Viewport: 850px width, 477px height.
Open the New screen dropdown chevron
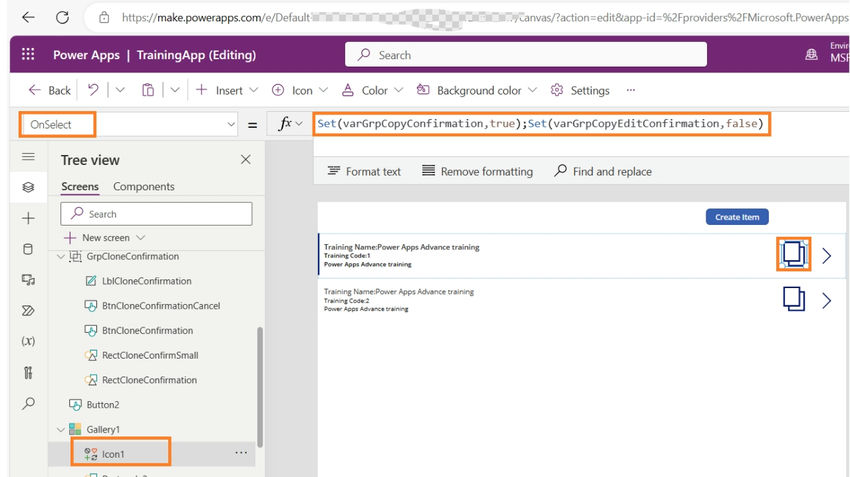point(141,237)
